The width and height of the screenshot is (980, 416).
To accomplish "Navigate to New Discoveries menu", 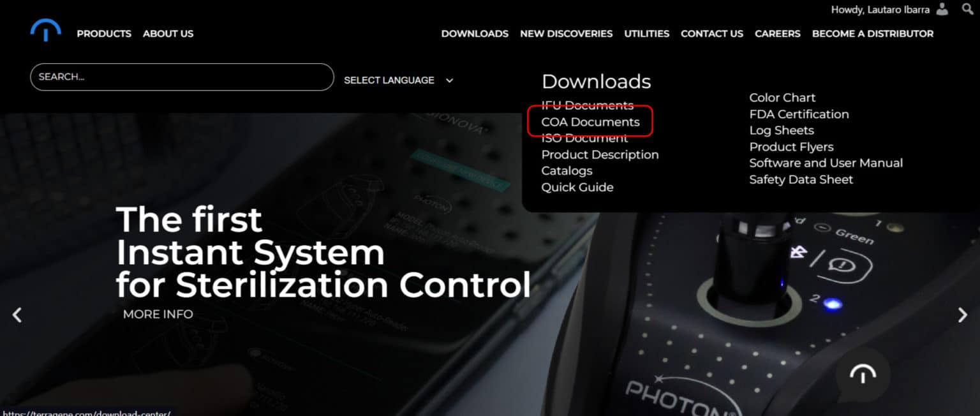I will pyautogui.click(x=566, y=34).
